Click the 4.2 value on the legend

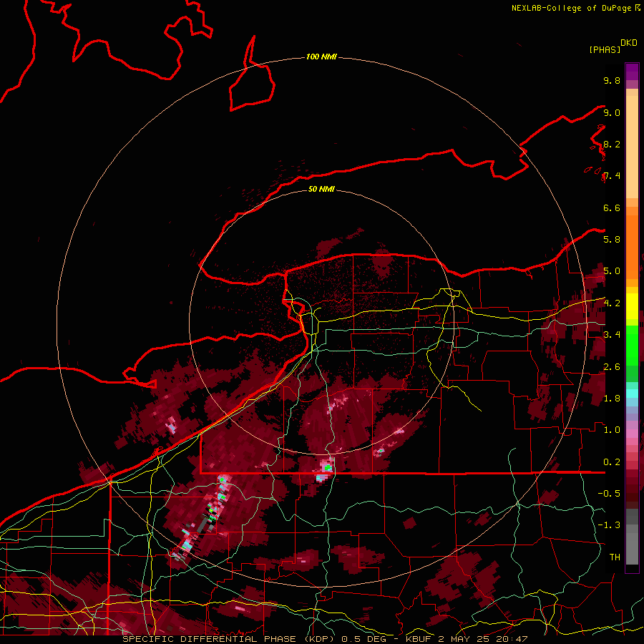[x=612, y=303]
